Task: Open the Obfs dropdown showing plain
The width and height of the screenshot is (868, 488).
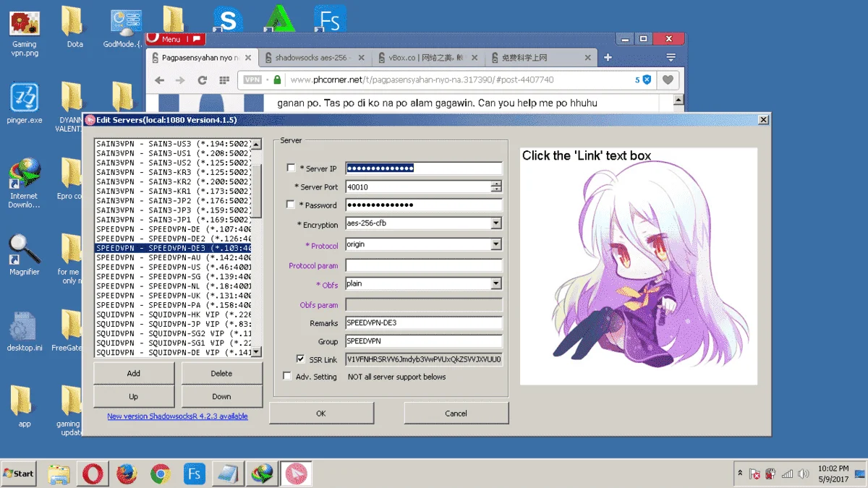Action: click(x=496, y=283)
